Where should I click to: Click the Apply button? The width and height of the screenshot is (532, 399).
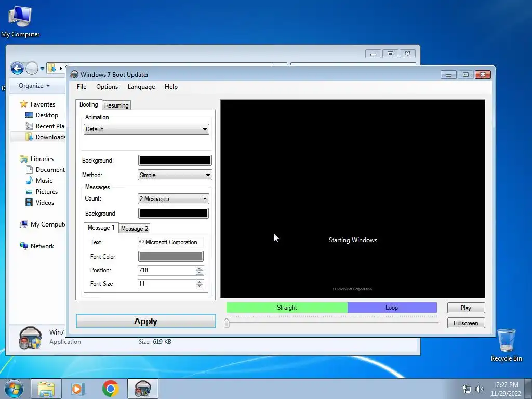click(x=146, y=321)
